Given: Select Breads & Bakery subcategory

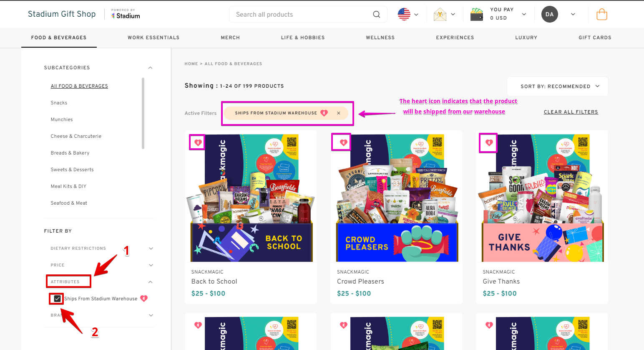Looking at the screenshot, I should pyautogui.click(x=70, y=153).
